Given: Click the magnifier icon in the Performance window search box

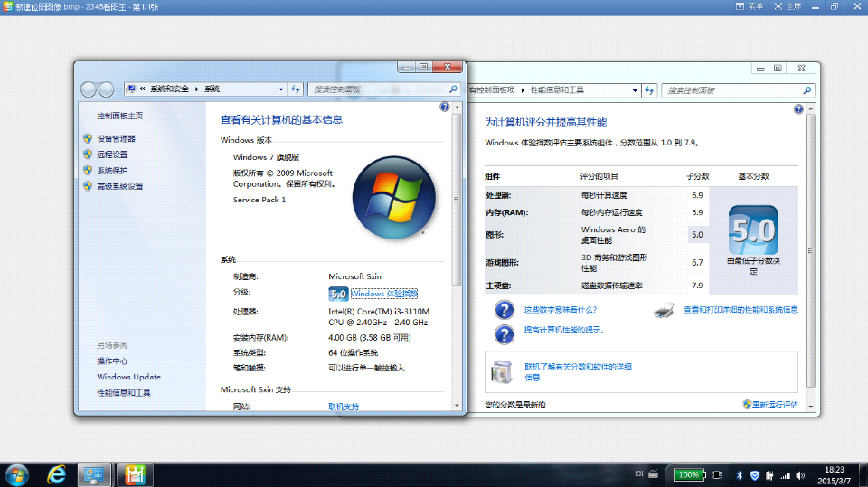Looking at the screenshot, I should (807, 90).
